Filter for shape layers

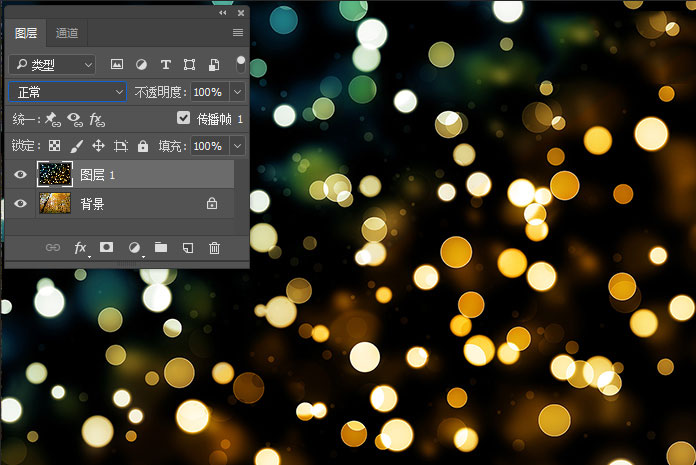(x=190, y=64)
